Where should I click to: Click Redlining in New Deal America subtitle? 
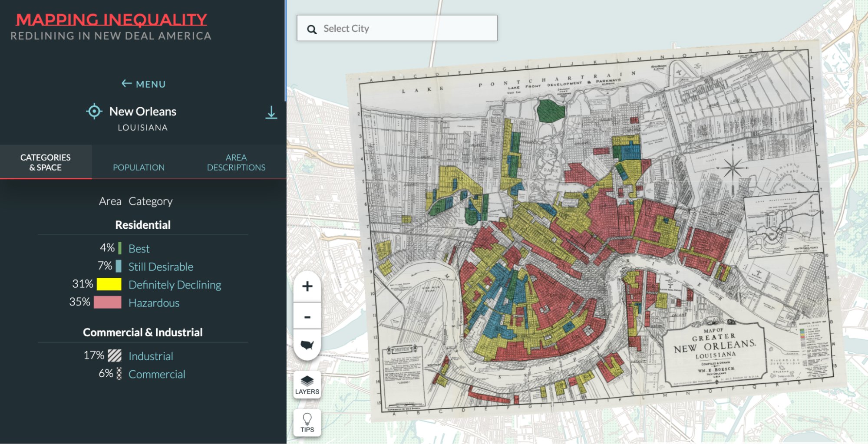pyautogui.click(x=111, y=36)
